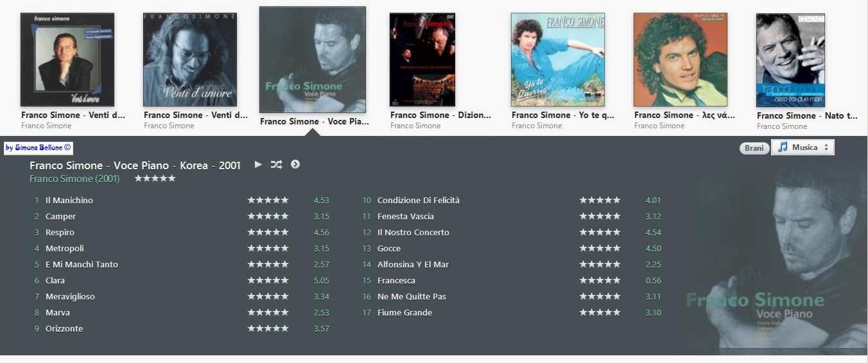Viewport: 868px width, 363px height.
Task: Open the Musica library dropdown
Action: (x=803, y=148)
